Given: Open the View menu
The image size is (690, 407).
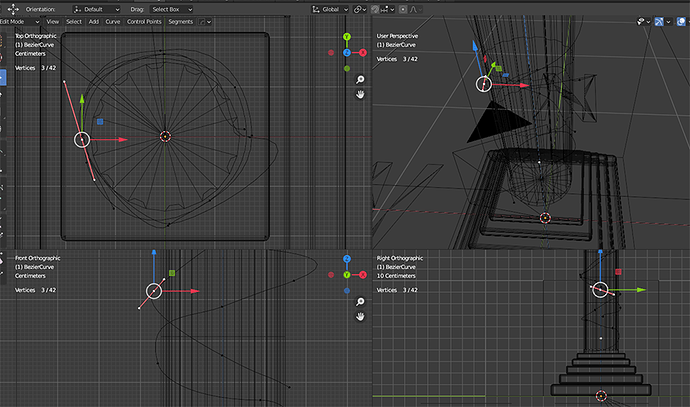Looking at the screenshot, I should click(x=52, y=22).
